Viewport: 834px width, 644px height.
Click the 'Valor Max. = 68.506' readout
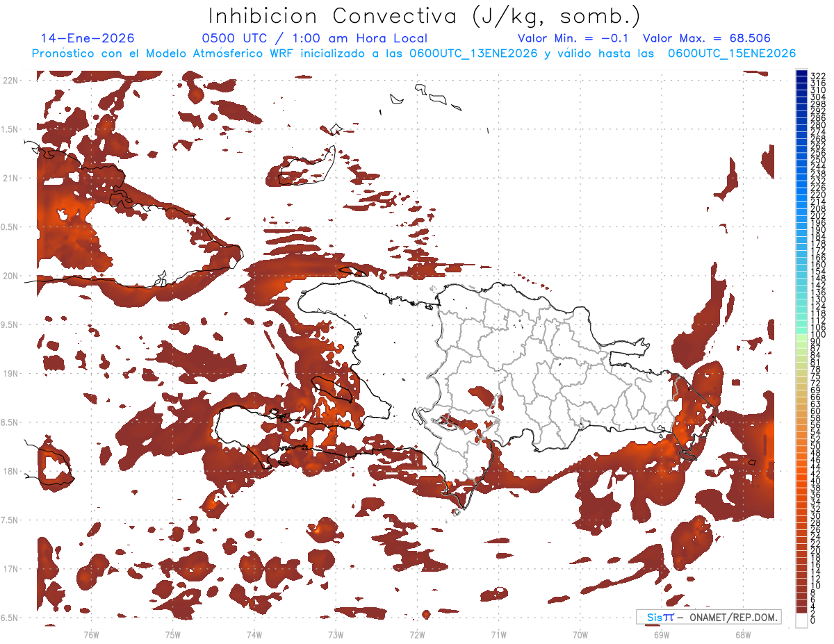pyautogui.click(x=707, y=38)
